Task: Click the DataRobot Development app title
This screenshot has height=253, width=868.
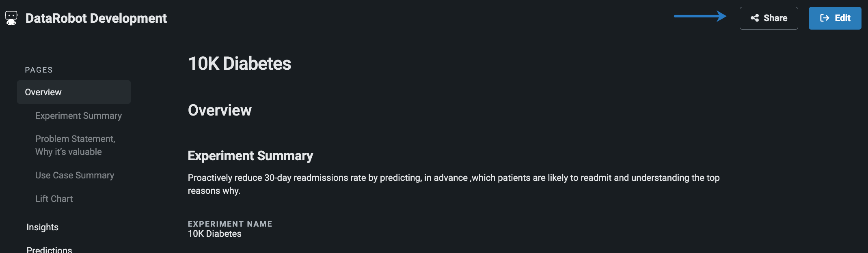Action: click(96, 18)
